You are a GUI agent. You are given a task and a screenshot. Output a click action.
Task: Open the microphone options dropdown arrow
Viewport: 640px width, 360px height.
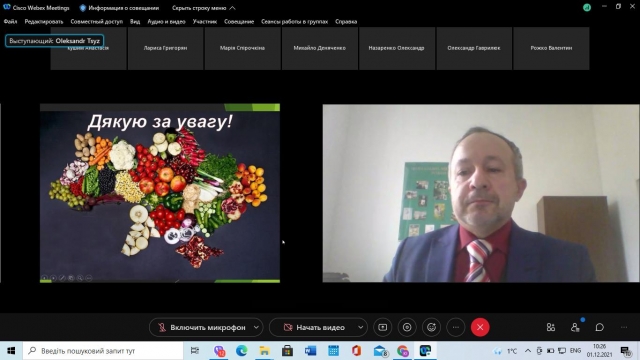[x=256, y=327]
